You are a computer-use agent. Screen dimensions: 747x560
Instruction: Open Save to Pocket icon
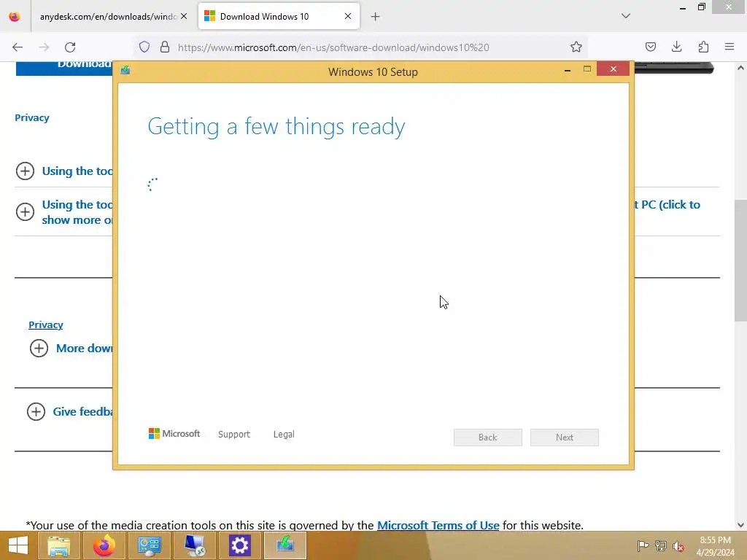pyautogui.click(x=650, y=47)
